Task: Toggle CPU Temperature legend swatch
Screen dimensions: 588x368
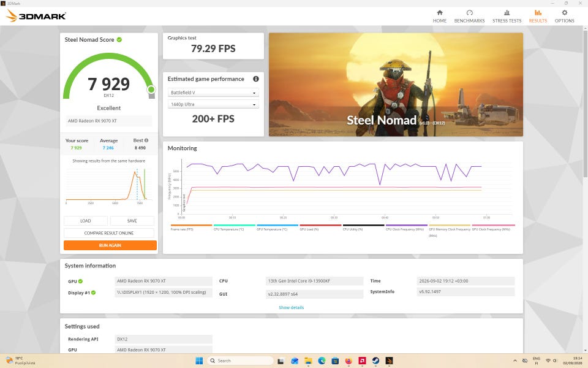Action: (x=235, y=225)
